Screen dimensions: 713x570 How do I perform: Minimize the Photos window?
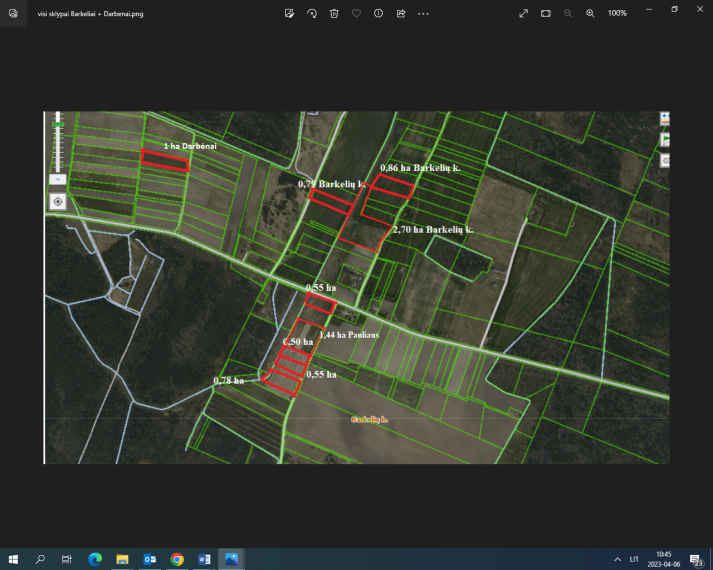[649, 9]
